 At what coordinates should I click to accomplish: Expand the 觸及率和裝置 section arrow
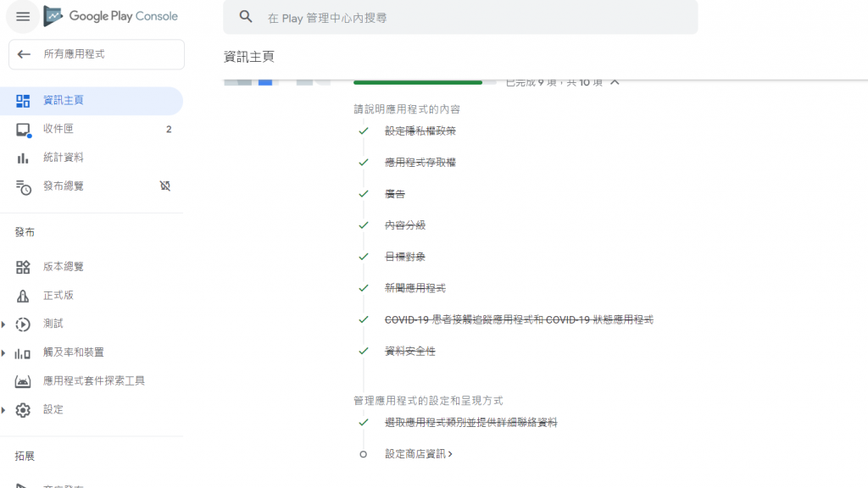point(3,352)
